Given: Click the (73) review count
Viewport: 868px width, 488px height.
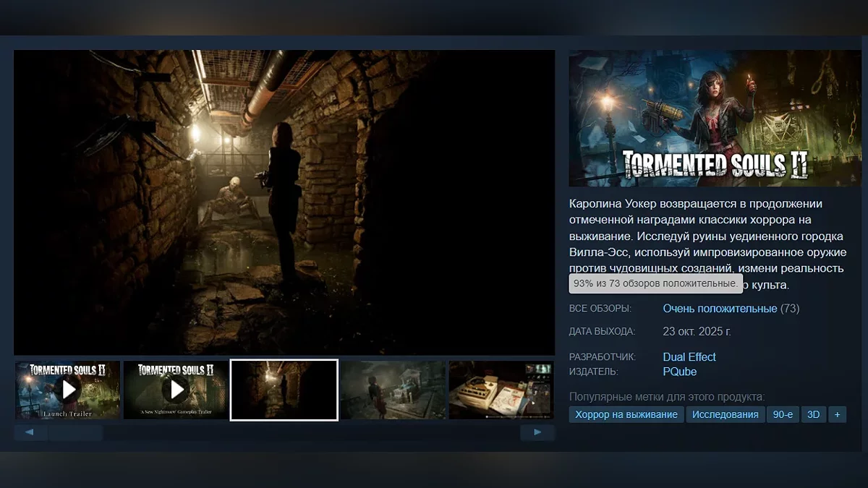Looking at the screenshot, I should click(x=790, y=309).
